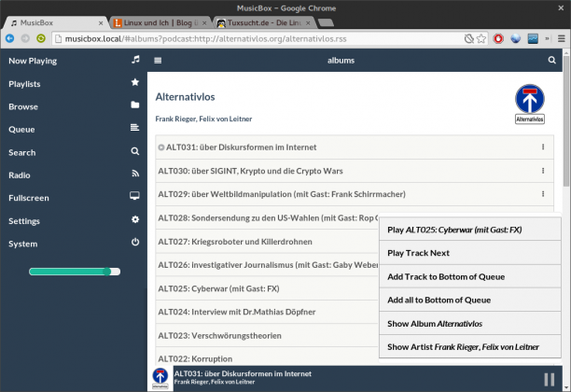Click the Alternativlos podcast cover image

(530, 104)
